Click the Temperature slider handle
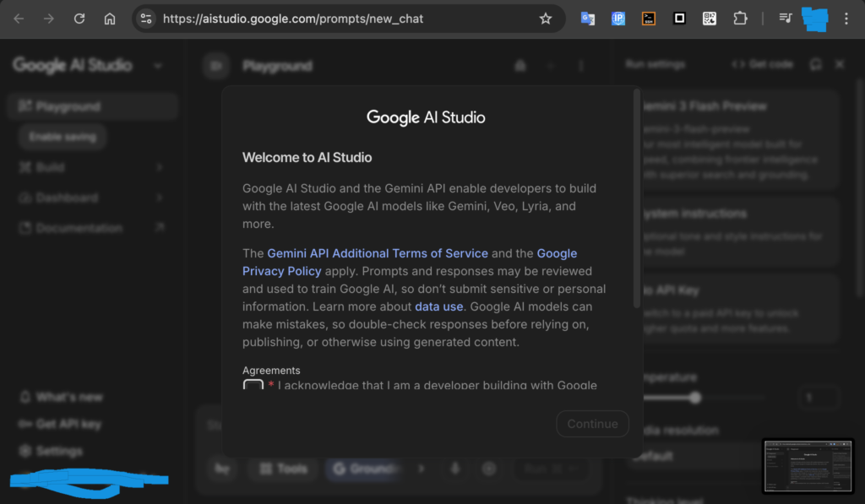The image size is (865, 504). click(x=694, y=398)
